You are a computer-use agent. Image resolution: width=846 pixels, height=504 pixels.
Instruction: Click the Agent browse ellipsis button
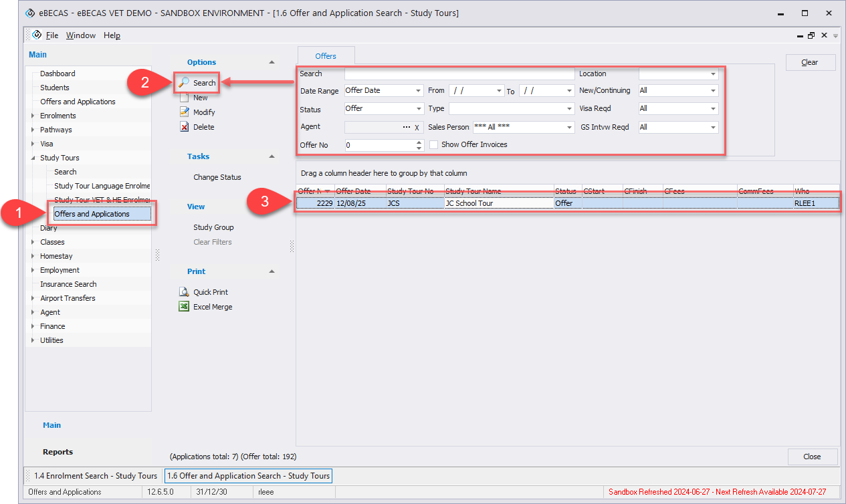click(406, 127)
